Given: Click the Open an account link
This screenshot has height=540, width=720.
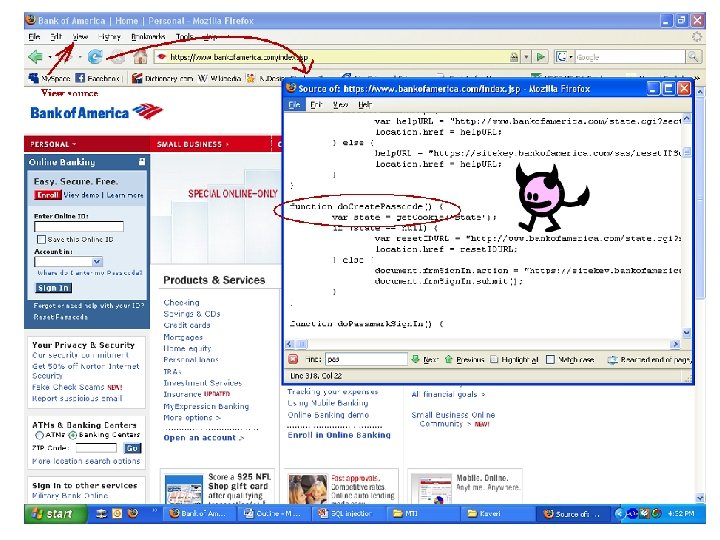Looking at the screenshot, I should point(204,438).
